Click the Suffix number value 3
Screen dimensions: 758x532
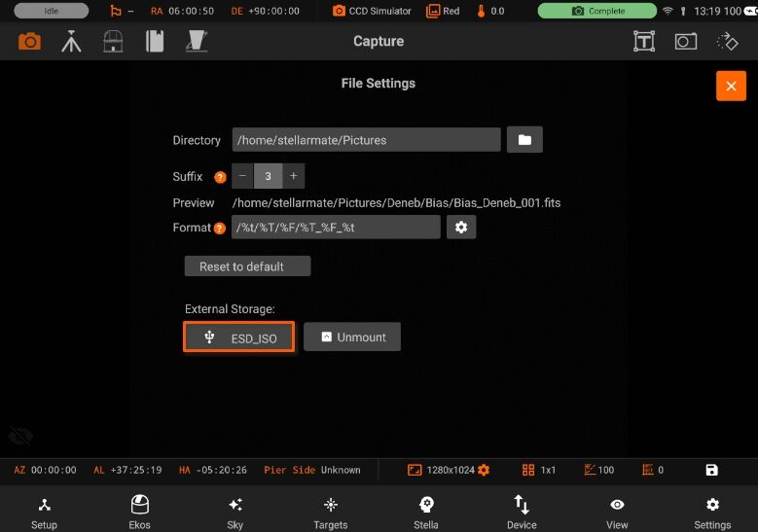click(269, 176)
